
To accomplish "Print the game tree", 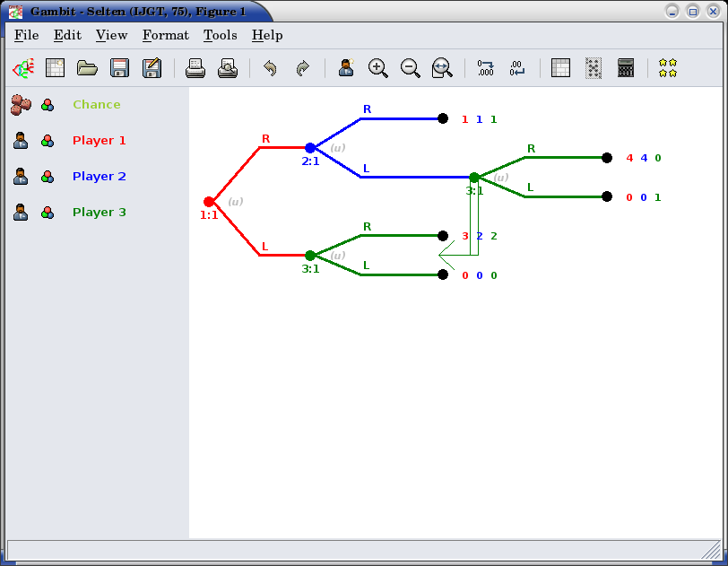I will [x=195, y=68].
